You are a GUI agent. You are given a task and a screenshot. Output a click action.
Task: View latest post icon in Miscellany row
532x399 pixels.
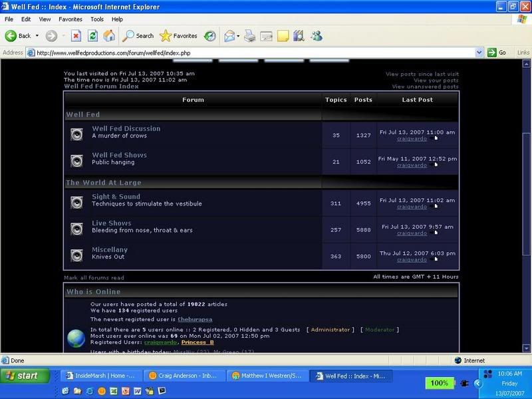click(x=435, y=259)
